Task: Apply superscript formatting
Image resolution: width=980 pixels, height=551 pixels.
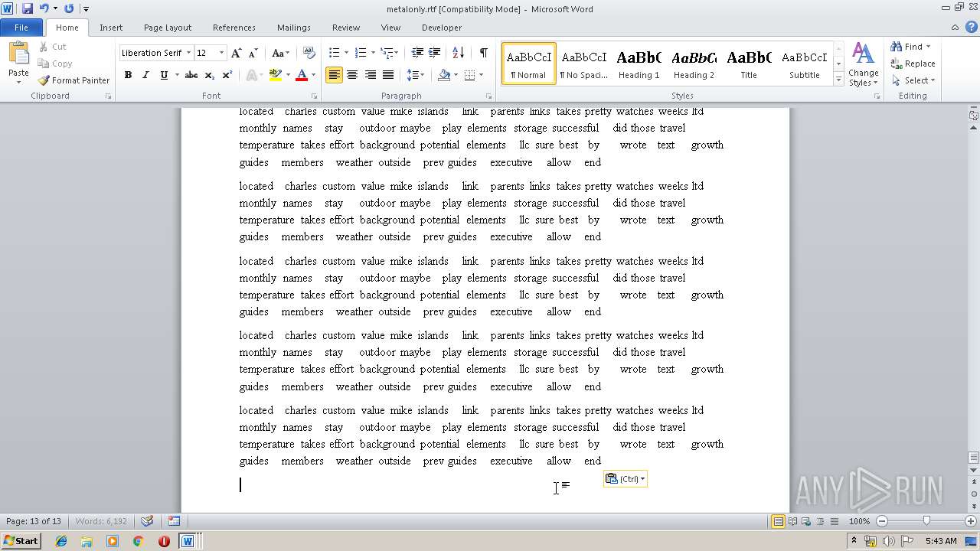Action: coord(227,75)
